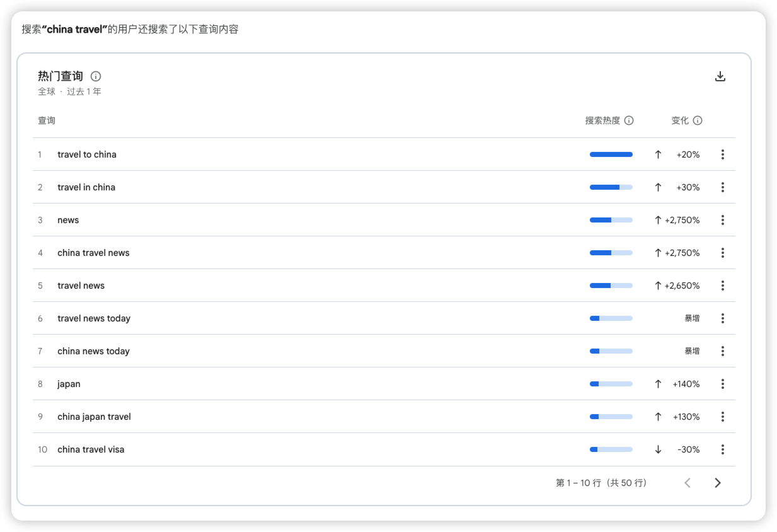Click the china news today query
This screenshot has width=777, height=532.
click(x=93, y=351)
